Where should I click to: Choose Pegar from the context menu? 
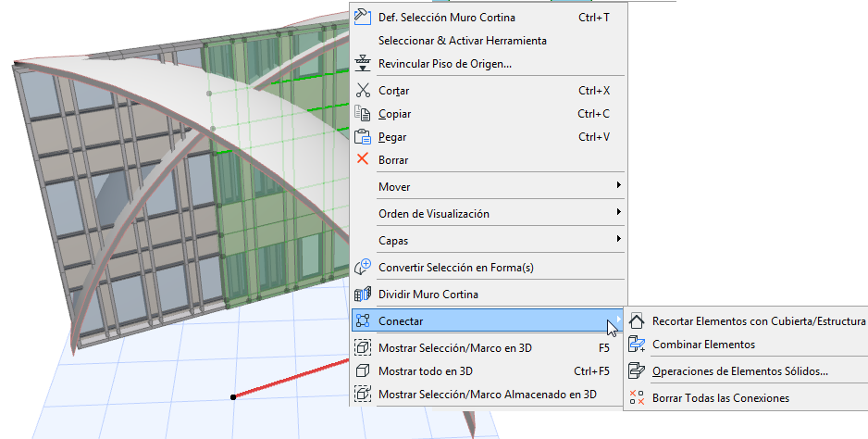click(x=489, y=137)
